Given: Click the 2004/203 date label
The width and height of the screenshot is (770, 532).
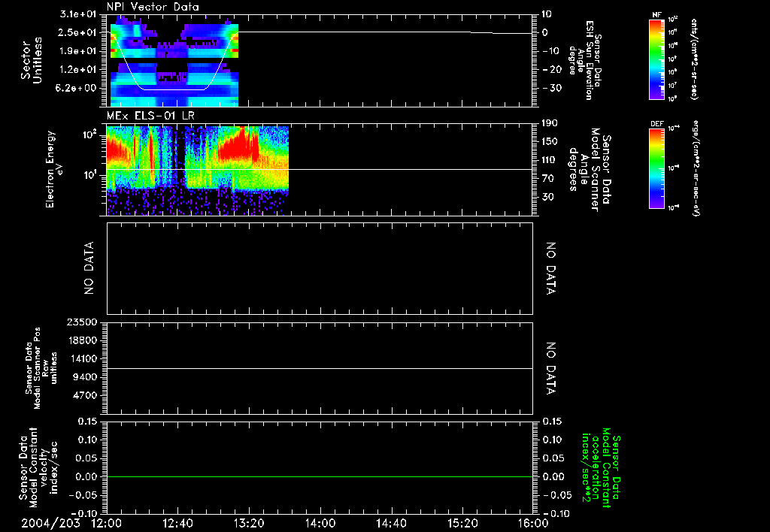Looking at the screenshot, I should click(x=50, y=523).
